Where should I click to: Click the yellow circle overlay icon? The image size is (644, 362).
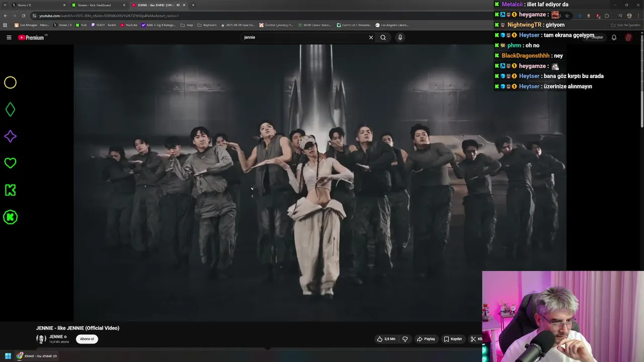(10, 82)
